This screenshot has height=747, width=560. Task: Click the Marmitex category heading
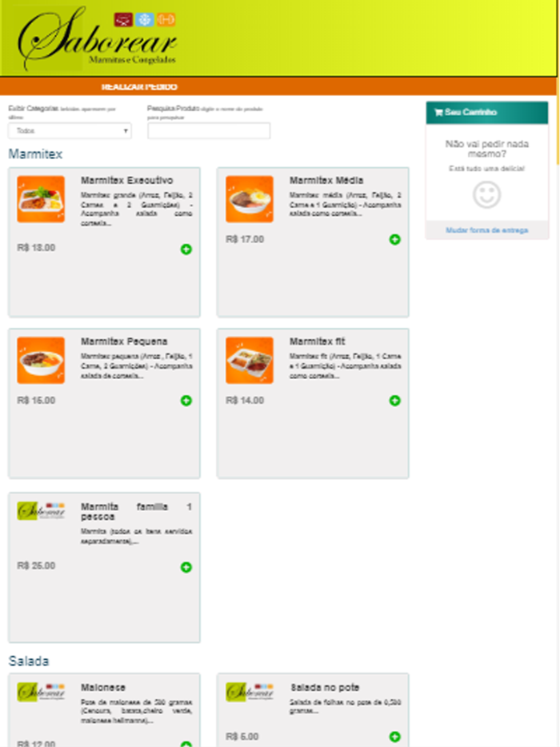(35, 154)
